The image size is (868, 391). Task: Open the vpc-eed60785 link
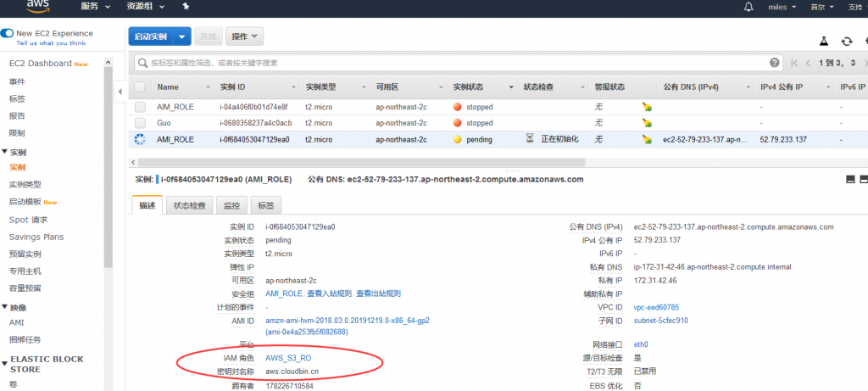pos(656,307)
